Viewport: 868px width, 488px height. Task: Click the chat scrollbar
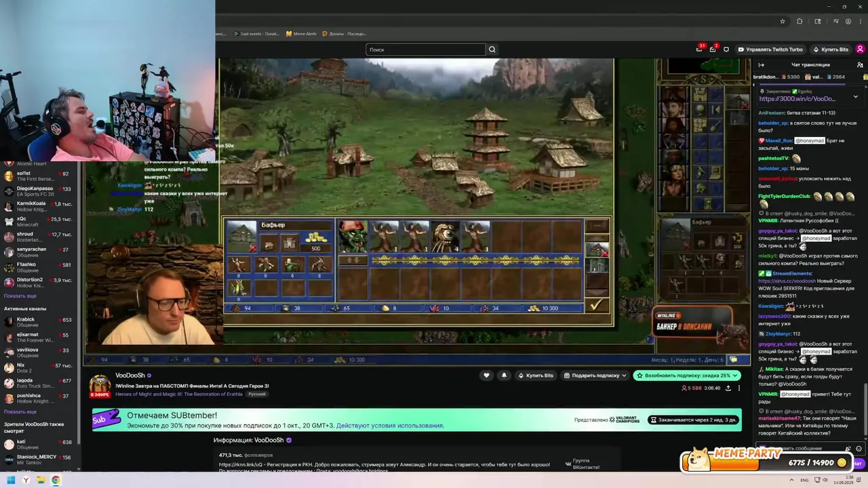click(x=865, y=410)
